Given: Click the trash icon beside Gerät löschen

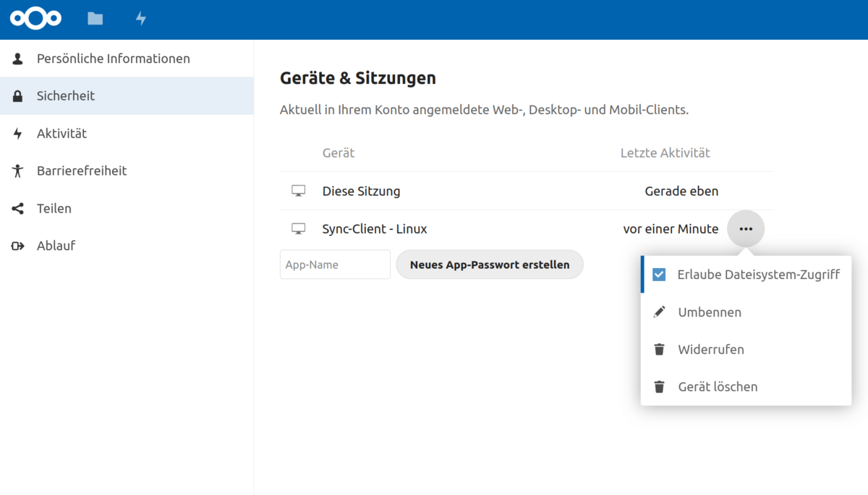Looking at the screenshot, I should click(x=659, y=387).
